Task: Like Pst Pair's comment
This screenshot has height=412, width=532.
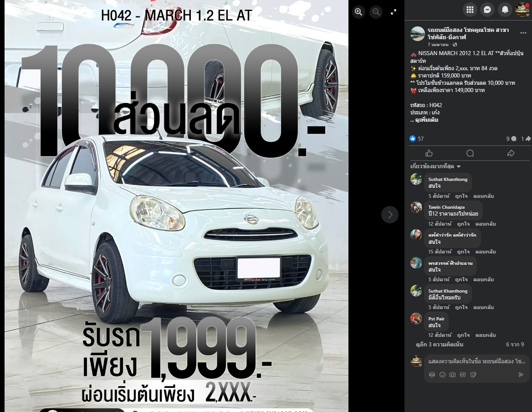Action: [x=463, y=335]
